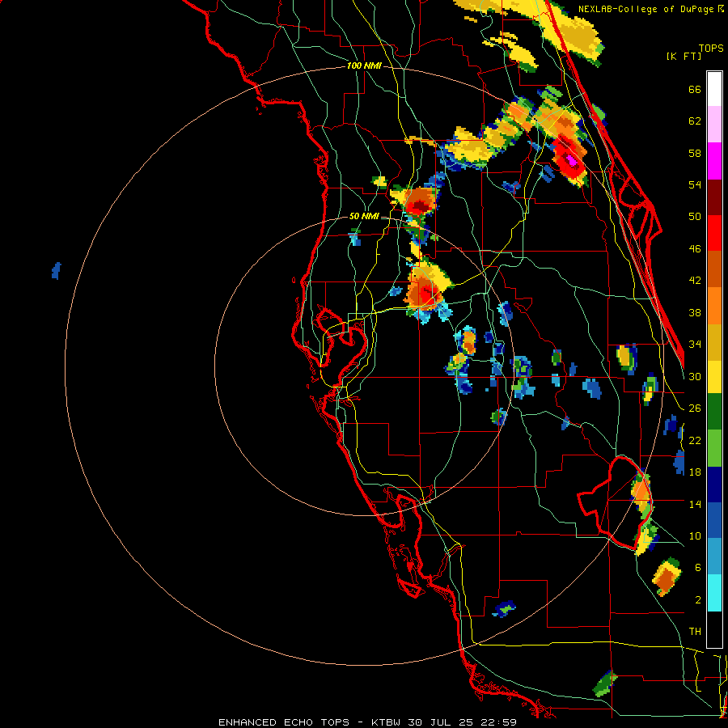Screen dimensions: 728x728
Task: Click the Enhanced Echo Tops KTBW timestamp caption
Action: point(367,722)
